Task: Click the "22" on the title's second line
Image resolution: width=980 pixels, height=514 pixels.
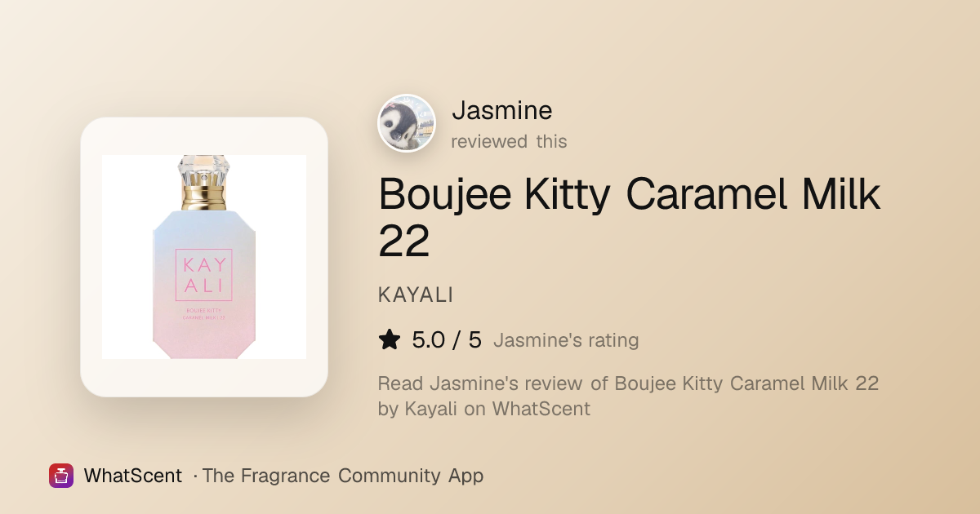Action: click(x=404, y=241)
